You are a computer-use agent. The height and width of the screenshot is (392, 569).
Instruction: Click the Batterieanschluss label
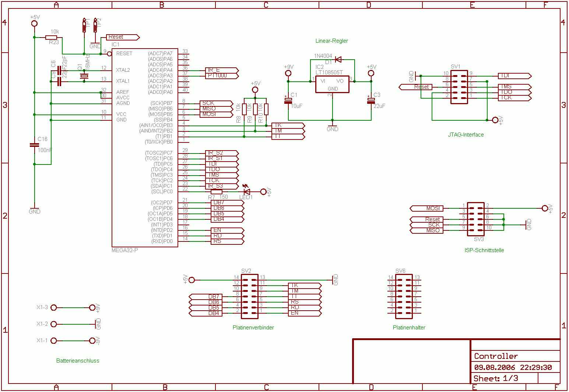pyautogui.click(x=77, y=360)
